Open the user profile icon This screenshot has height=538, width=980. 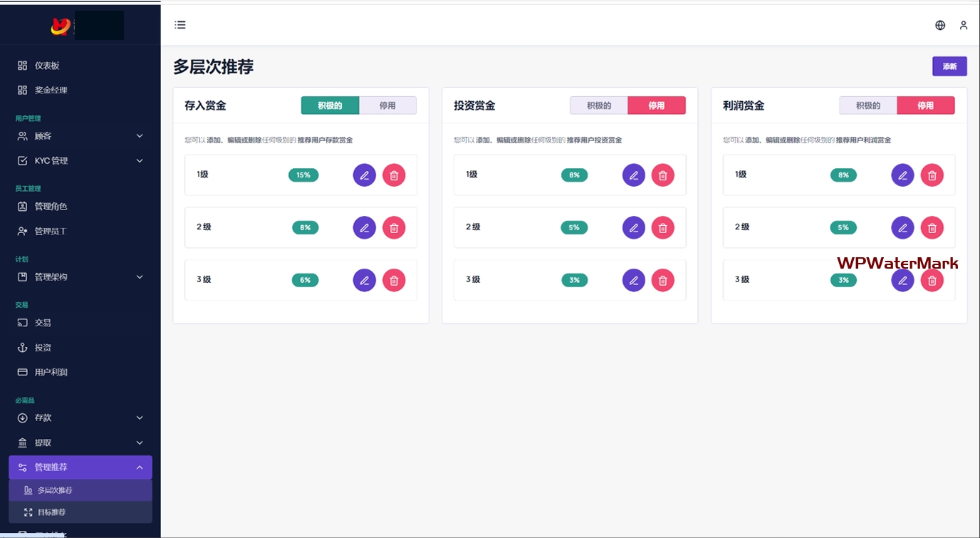(x=963, y=25)
